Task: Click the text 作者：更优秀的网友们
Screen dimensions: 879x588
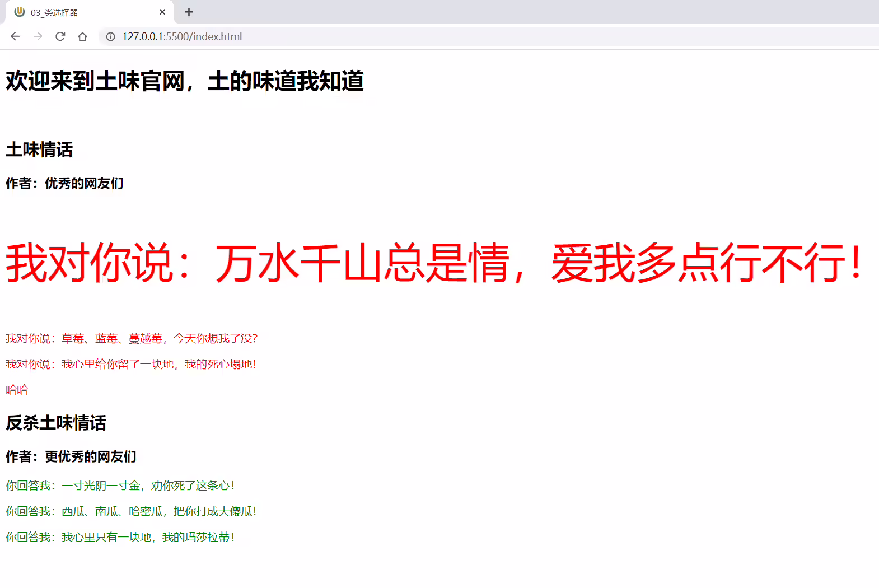Action: [71, 456]
